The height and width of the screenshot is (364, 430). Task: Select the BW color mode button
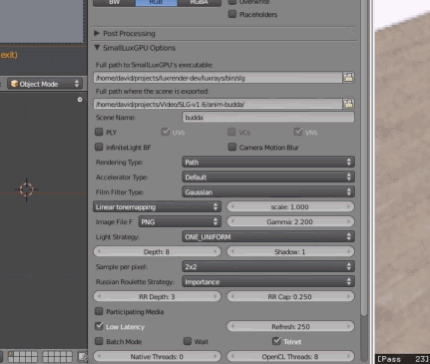pos(114,2)
